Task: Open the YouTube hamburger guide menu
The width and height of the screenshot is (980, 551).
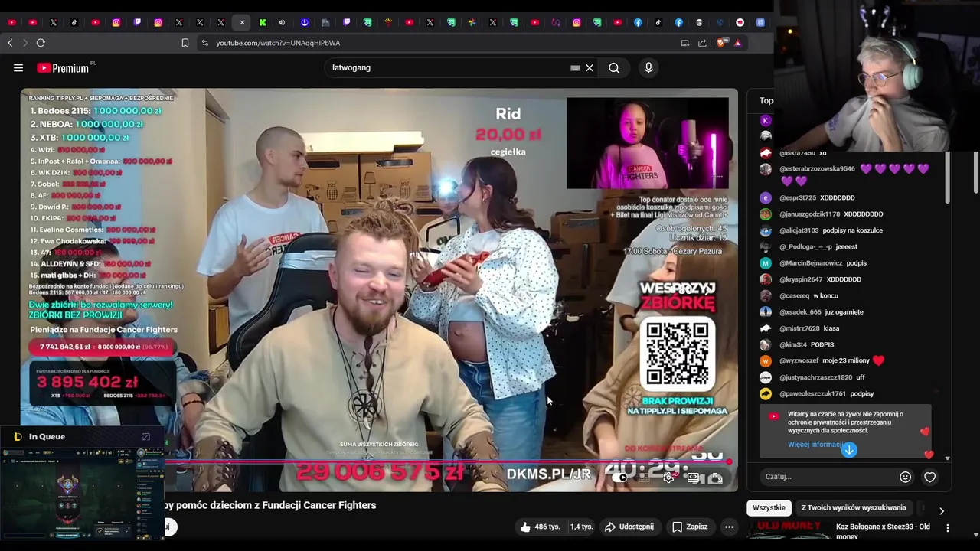Action: (18, 68)
